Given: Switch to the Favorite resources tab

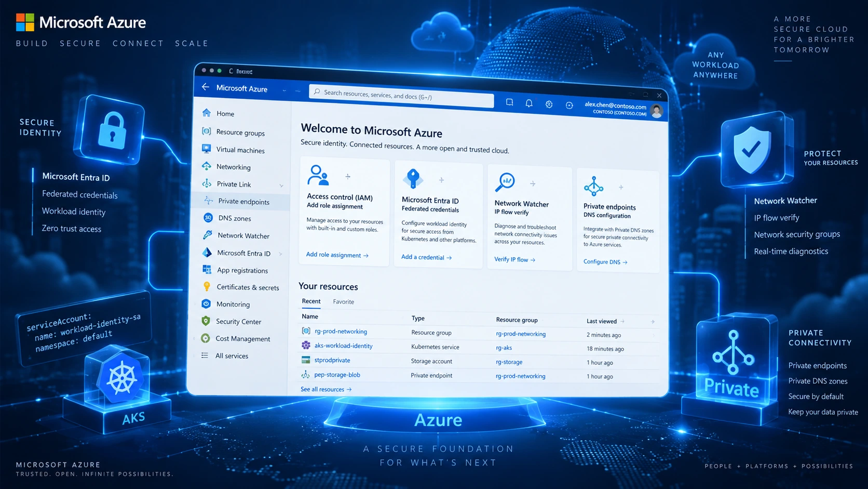Looking at the screenshot, I should coord(344,302).
